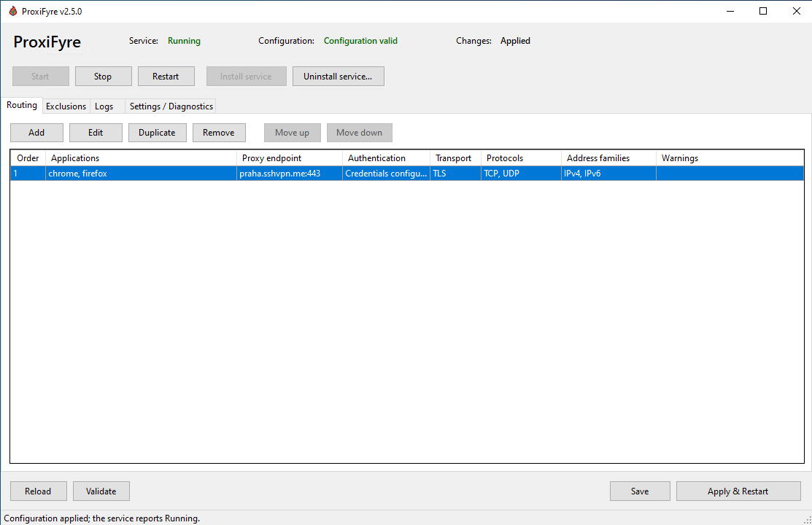
Task: Save the configuration
Action: (640, 491)
